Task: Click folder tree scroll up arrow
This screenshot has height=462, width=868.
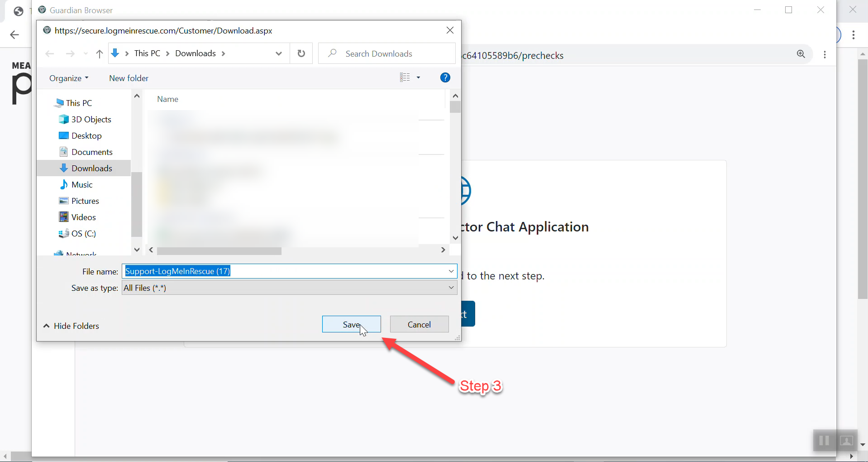Action: pos(137,96)
